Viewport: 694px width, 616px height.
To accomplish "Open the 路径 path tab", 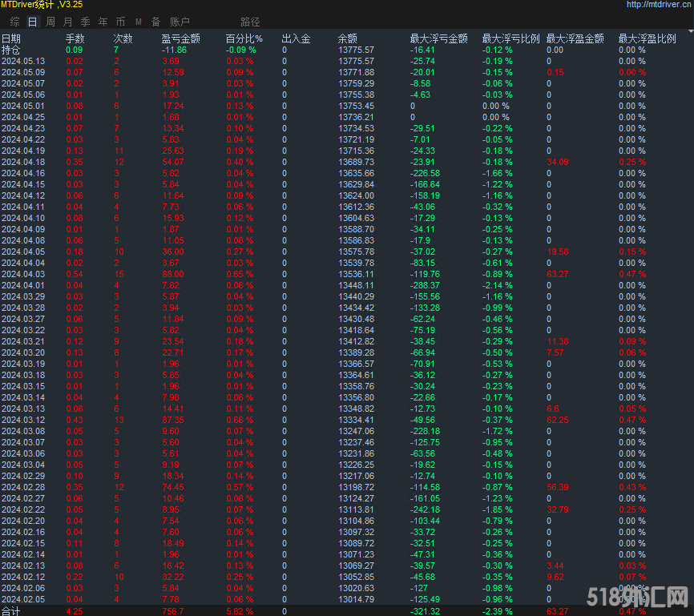I will 250,22.
